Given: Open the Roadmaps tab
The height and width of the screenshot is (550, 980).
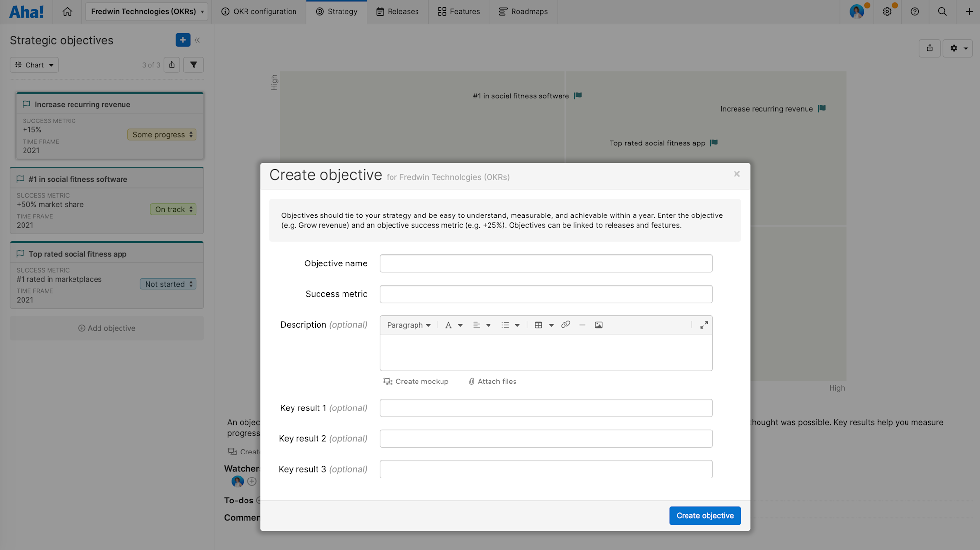Looking at the screenshot, I should pos(523,12).
